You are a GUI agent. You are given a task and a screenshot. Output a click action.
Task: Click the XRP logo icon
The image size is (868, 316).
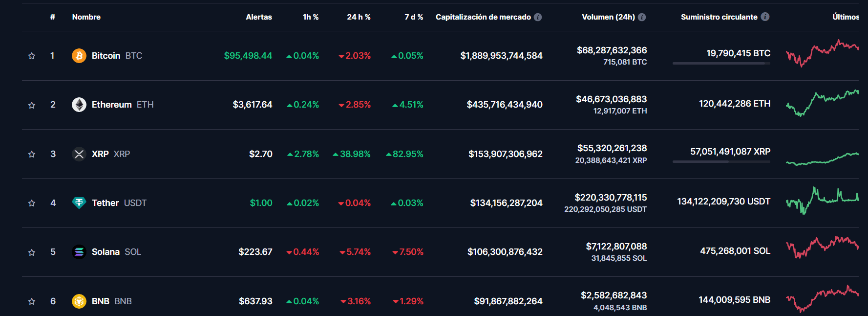79,154
